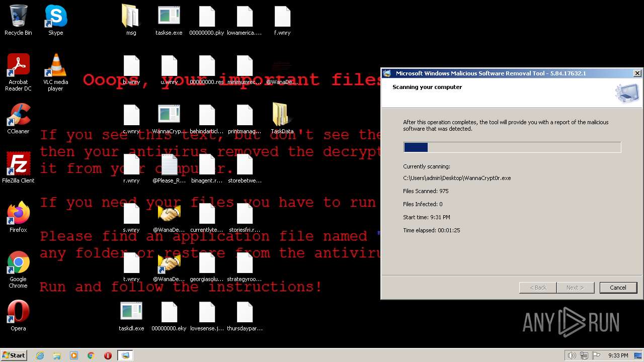Image resolution: width=644 pixels, height=362 pixels.
Task: Select the Google Chrome desktop shortcut
Action: tap(18, 269)
